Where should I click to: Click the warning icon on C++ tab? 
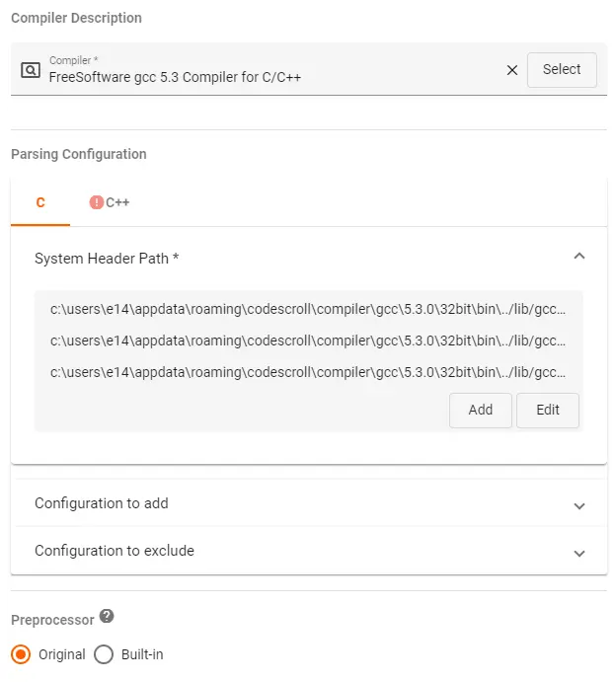pos(97,202)
